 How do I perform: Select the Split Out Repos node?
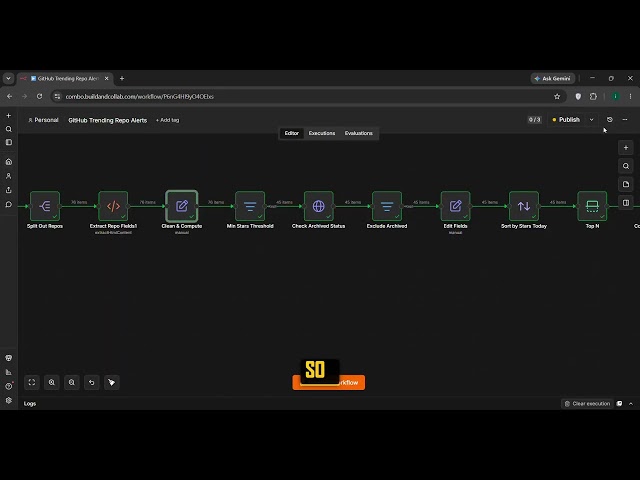(45, 206)
